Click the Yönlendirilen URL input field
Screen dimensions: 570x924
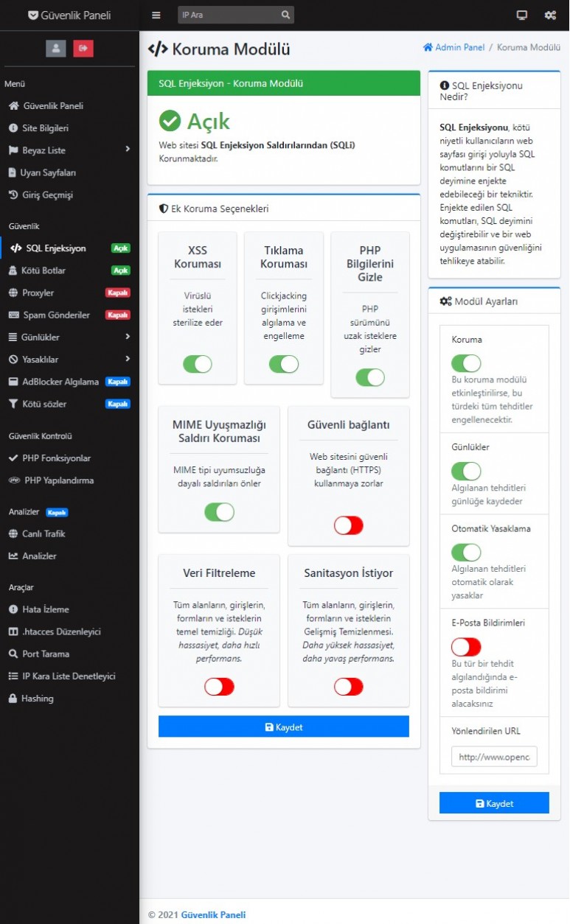pyautogui.click(x=494, y=757)
